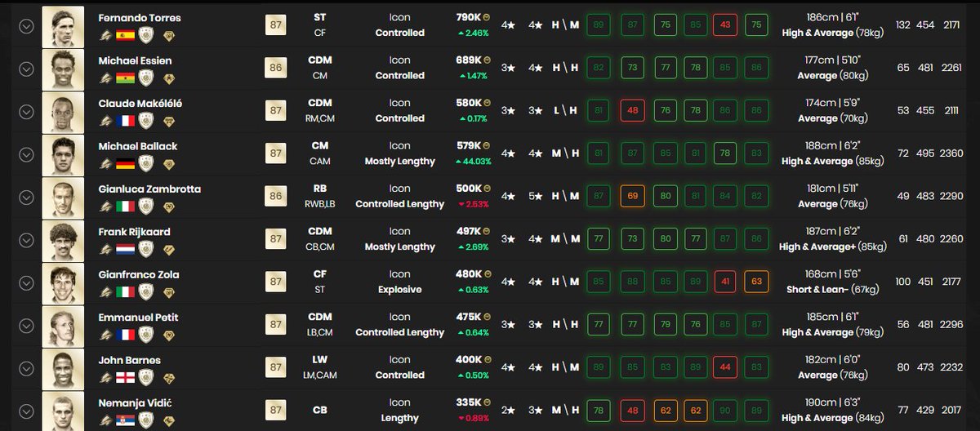Click the 2.53% price drop for Zambrotta
This screenshot has height=431, width=980.
point(473,204)
